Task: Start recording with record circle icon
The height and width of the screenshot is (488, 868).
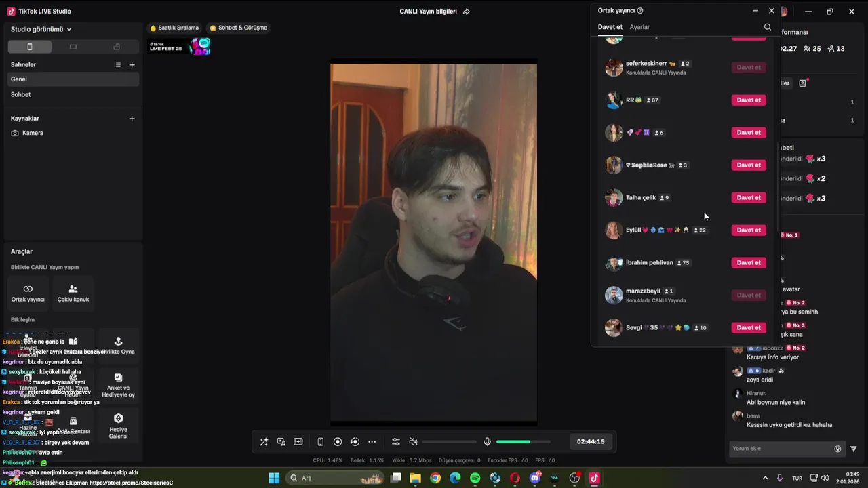Action: coord(338,442)
